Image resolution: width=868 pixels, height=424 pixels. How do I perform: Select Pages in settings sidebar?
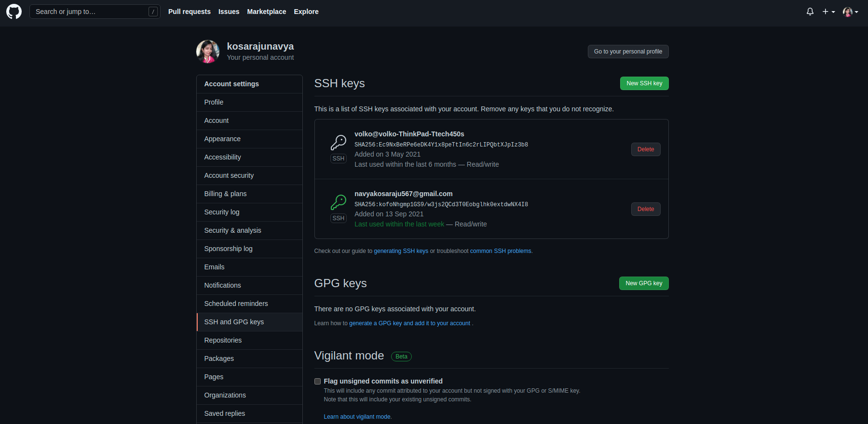249,377
